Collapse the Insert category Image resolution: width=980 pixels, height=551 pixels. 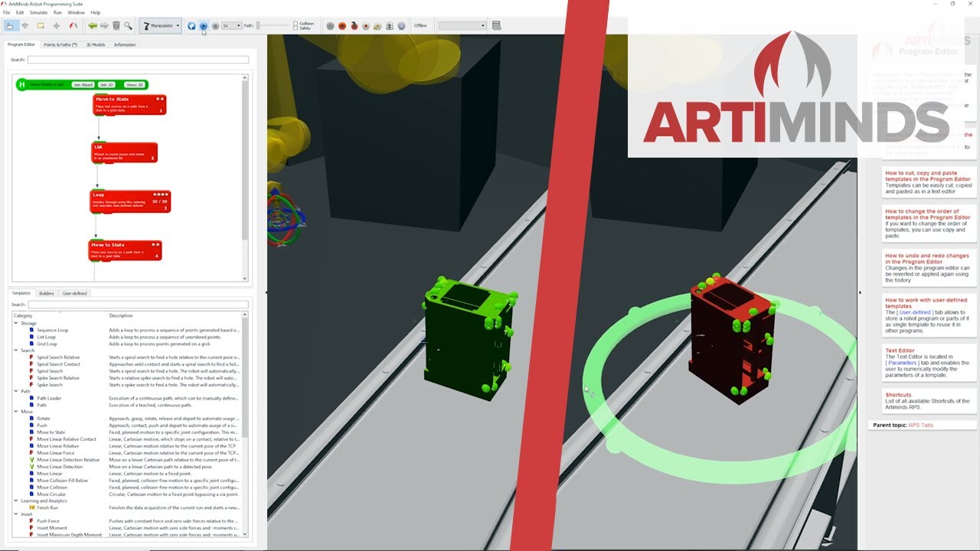click(15, 514)
